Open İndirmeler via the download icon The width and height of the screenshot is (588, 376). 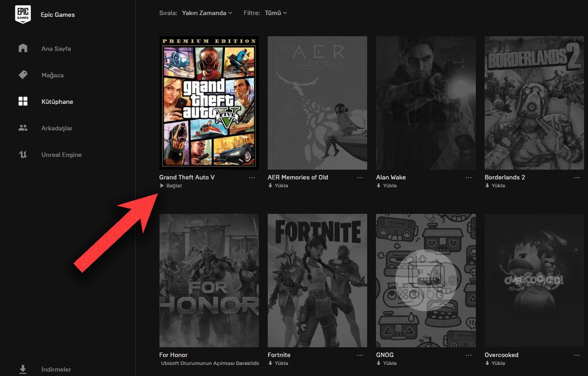click(23, 369)
